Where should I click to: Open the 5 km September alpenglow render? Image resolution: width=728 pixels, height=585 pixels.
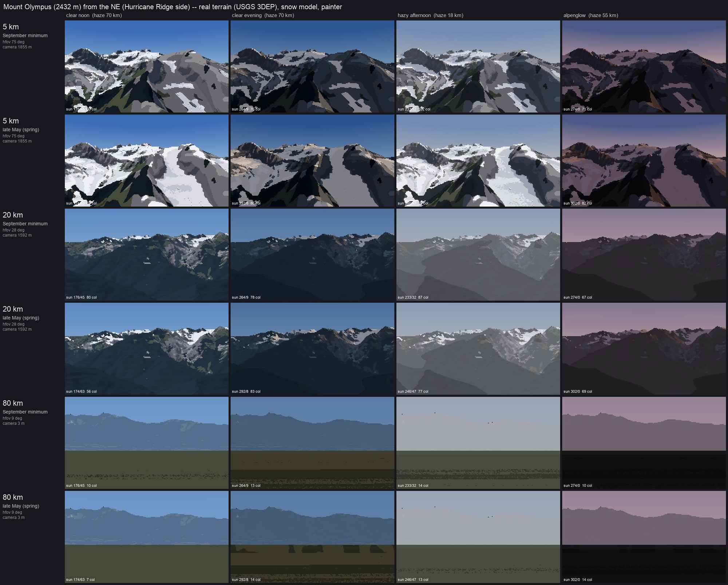pyautogui.click(x=644, y=66)
